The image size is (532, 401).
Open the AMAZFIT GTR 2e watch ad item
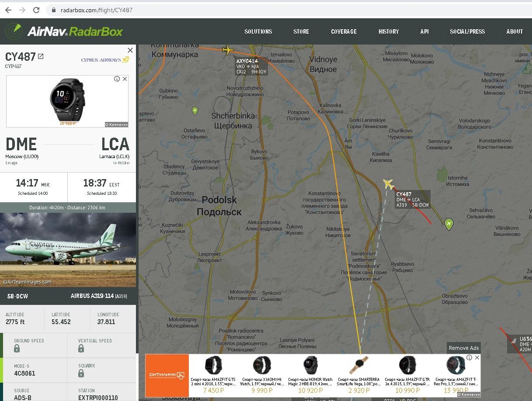click(x=407, y=374)
